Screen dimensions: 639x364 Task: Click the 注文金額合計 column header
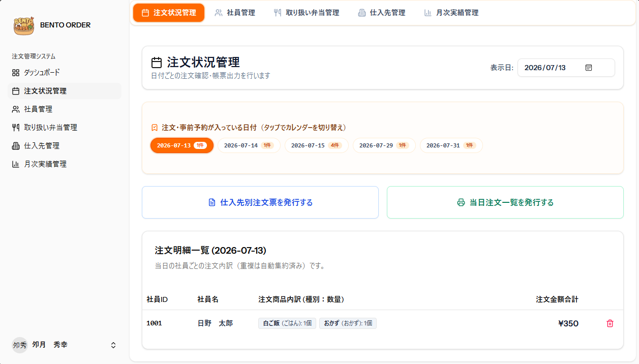pos(557,299)
